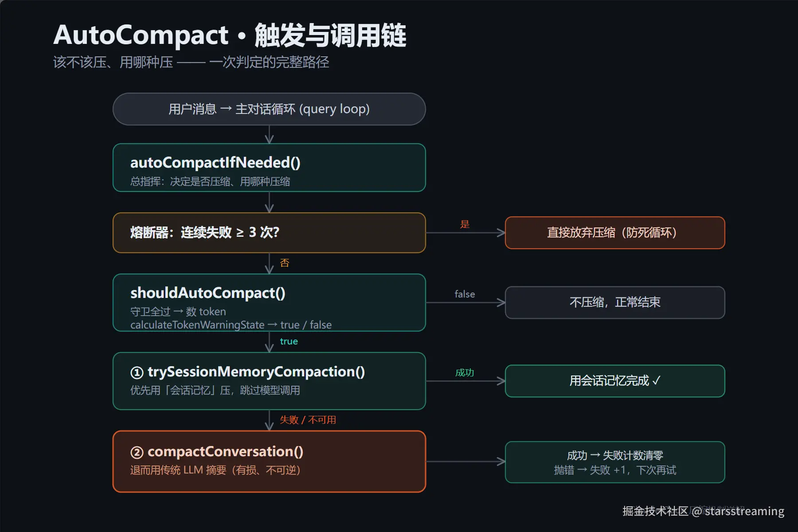
Task: Click the 否 branch label
Action: 285,263
